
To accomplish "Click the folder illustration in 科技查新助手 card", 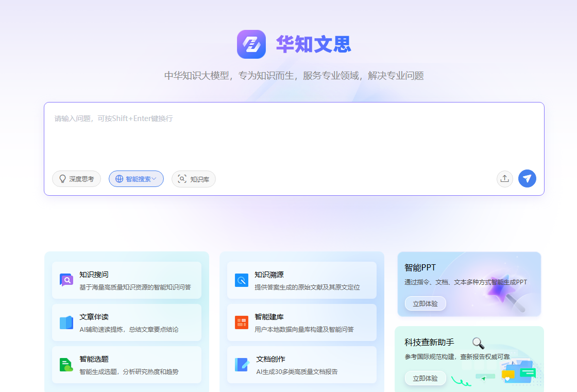I will coord(519,371).
